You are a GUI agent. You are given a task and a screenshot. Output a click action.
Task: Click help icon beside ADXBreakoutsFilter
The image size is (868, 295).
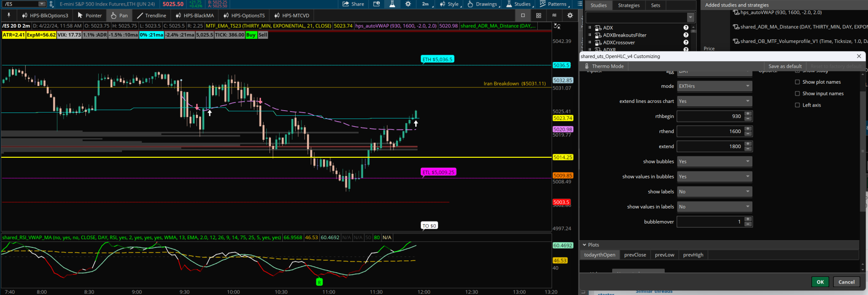[x=686, y=35]
